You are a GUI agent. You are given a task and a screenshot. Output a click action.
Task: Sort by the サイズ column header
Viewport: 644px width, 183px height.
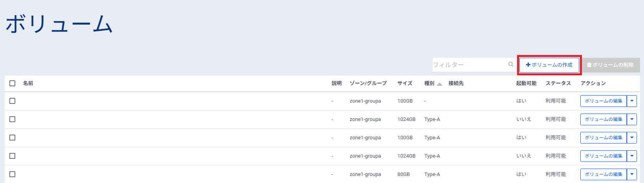(x=405, y=83)
